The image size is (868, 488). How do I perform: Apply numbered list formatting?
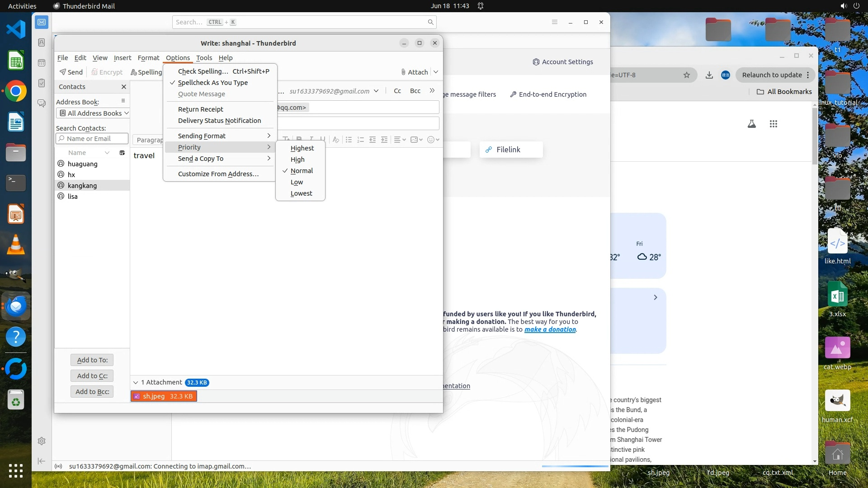tap(360, 140)
